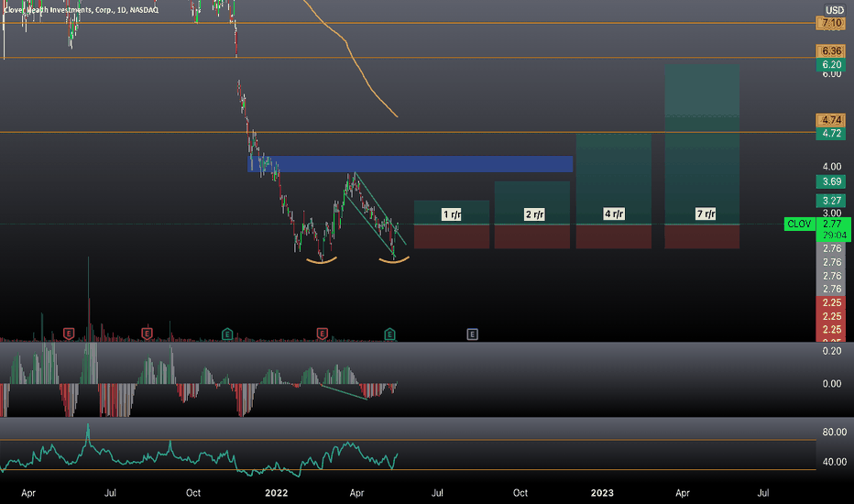Click the 4.72 green target label
The image size is (854, 504).
831,134
